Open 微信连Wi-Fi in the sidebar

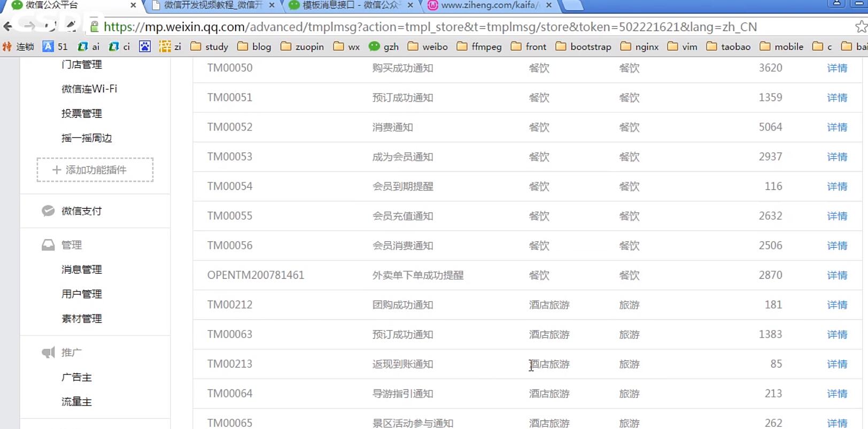coord(89,89)
